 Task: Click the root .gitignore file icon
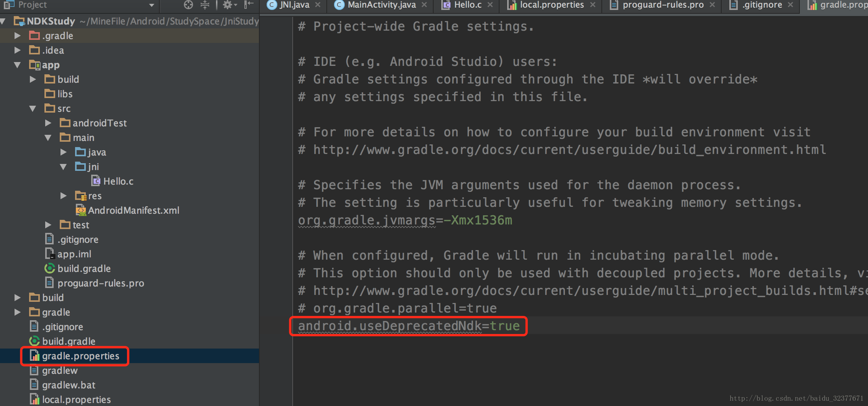pos(34,326)
